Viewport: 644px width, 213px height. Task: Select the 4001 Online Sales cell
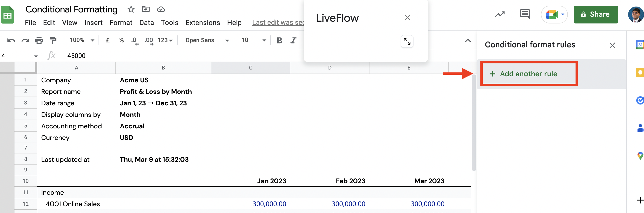pos(77,204)
